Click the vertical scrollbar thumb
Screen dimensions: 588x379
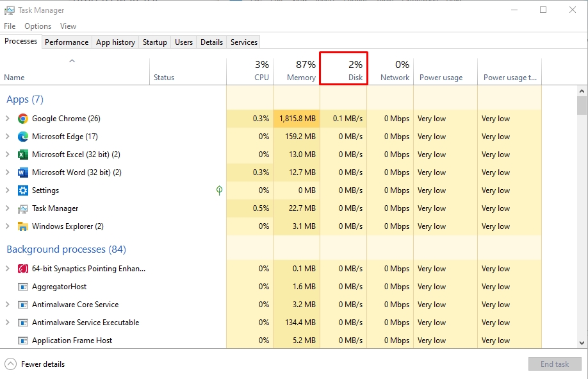pos(582,105)
